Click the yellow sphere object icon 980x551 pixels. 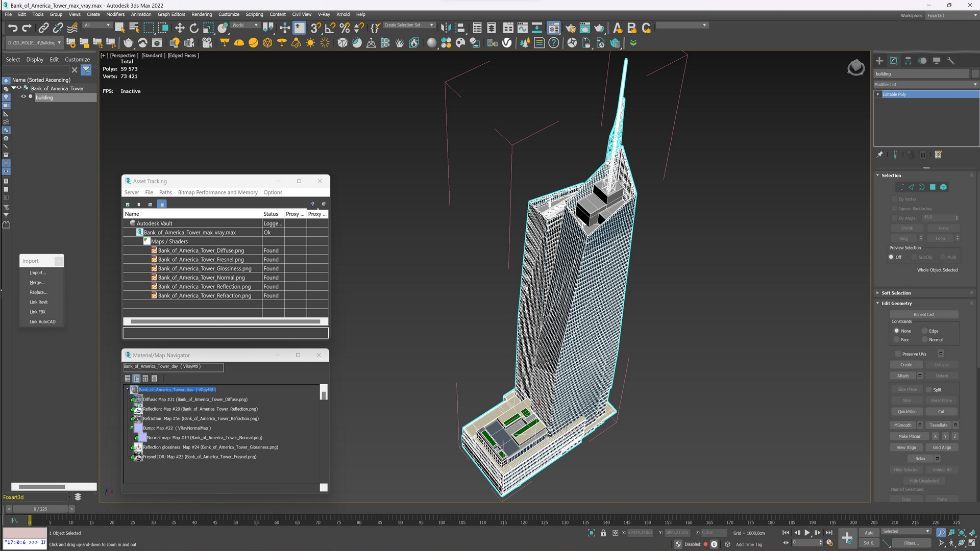tap(253, 43)
